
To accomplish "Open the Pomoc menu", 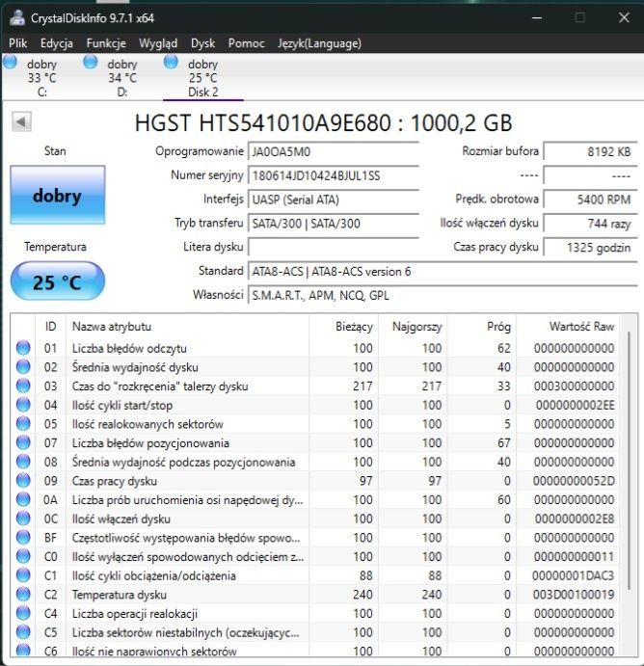I will click(247, 43).
